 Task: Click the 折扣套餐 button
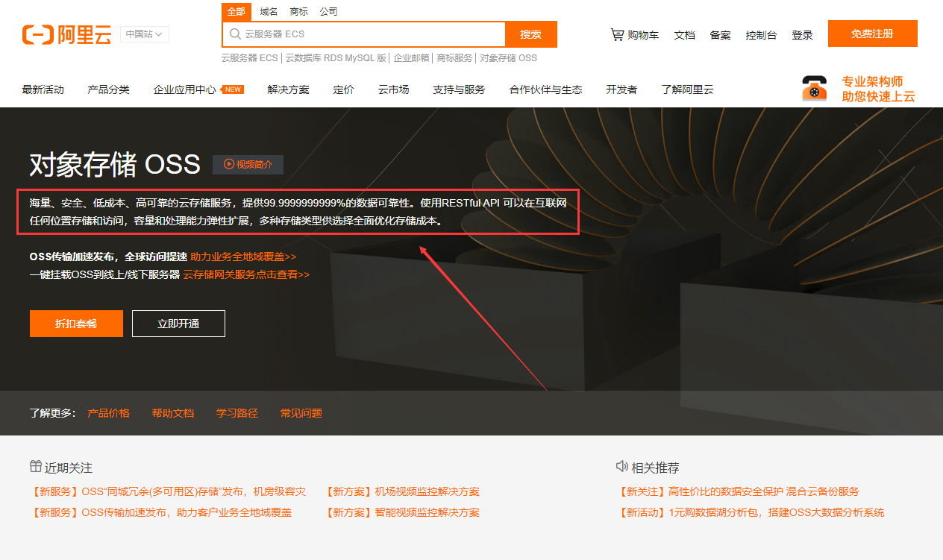[x=76, y=324]
